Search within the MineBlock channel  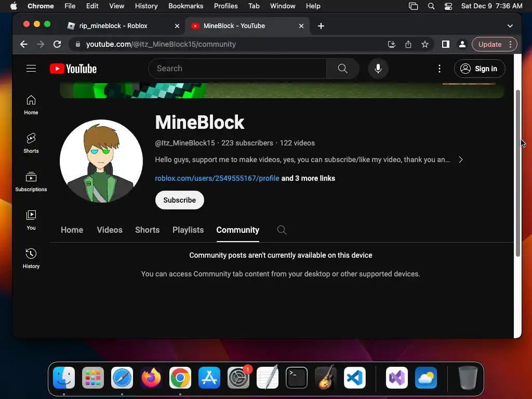(x=282, y=230)
